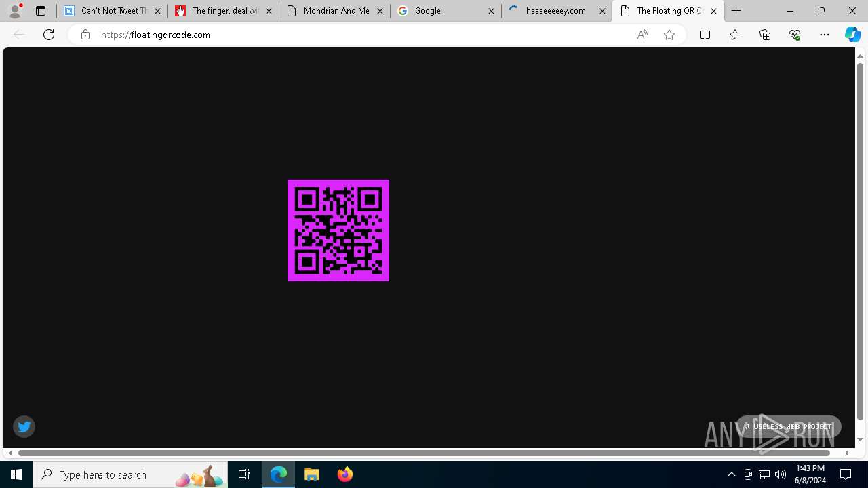The image size is (868, 488).
Task: Close the Mondrian And Me tab
Action: pos(380,11)
